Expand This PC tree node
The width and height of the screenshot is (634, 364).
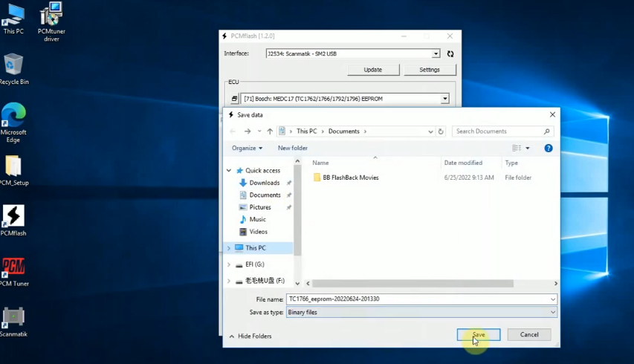(x=229, y=248)
